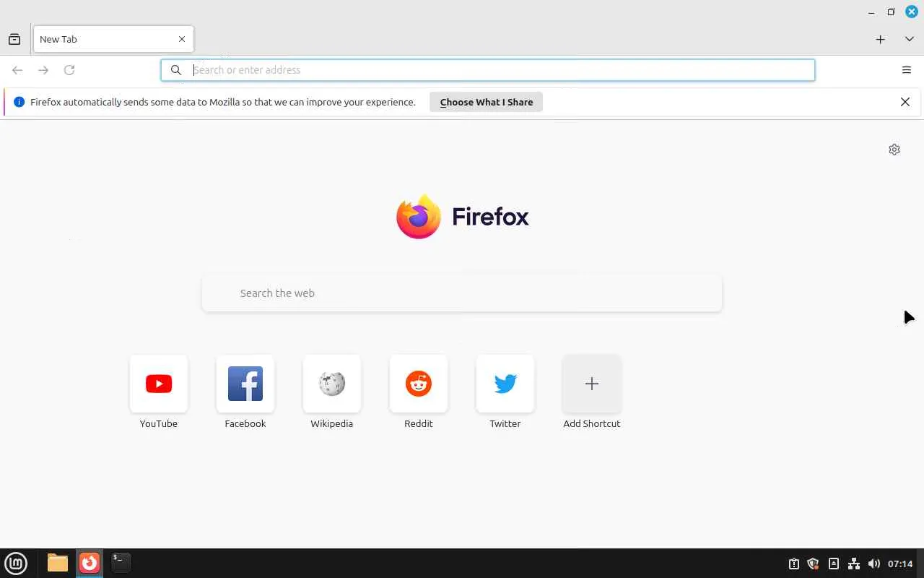924x578 pixels.
Task: Open the terminal from the taskbar
Action: 121,562
